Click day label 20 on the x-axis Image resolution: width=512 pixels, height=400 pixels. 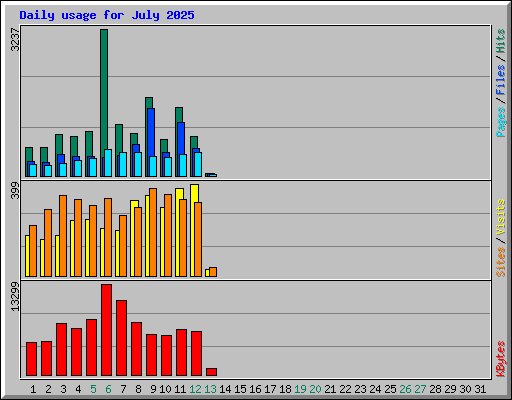pyautogui.click(x=315, y=389)
